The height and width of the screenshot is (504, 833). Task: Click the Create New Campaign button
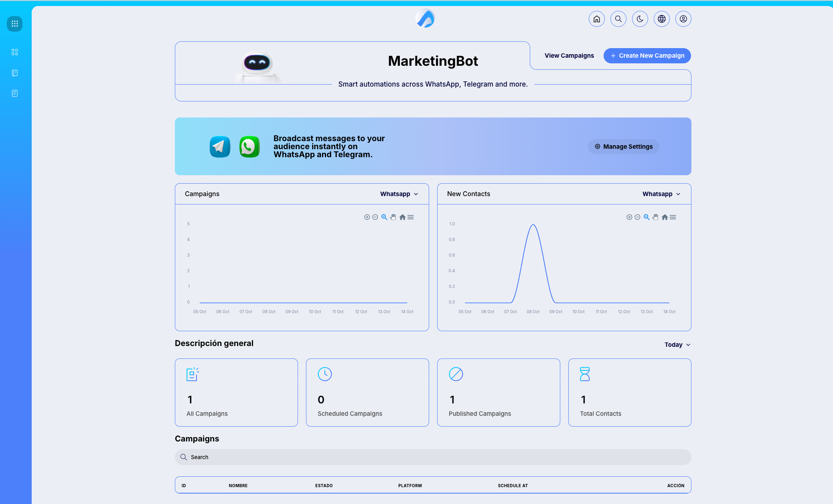(x=647, y=56)
